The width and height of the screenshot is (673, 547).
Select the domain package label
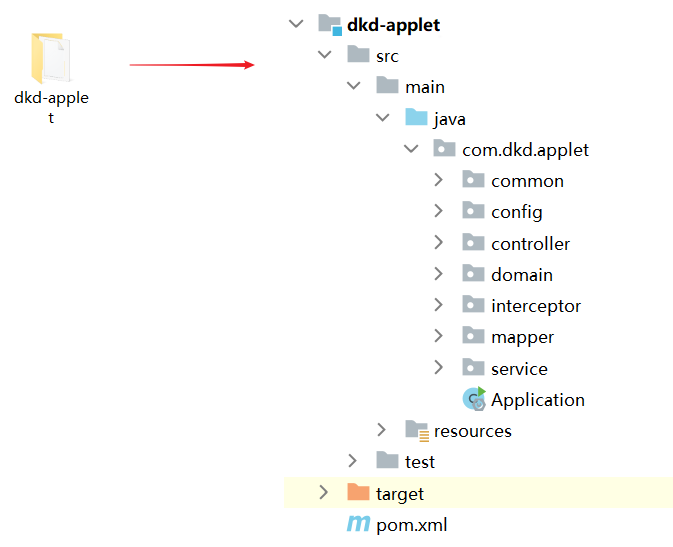[521, 274]
